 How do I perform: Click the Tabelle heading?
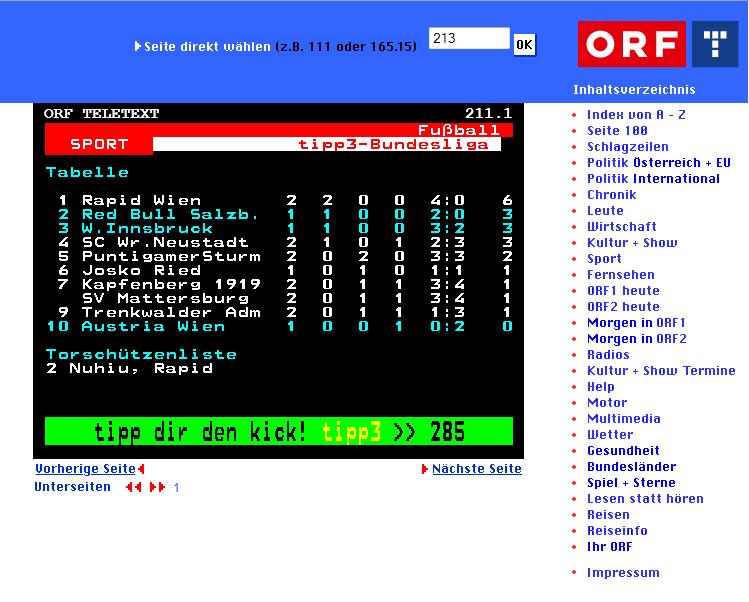click(87, 172)
